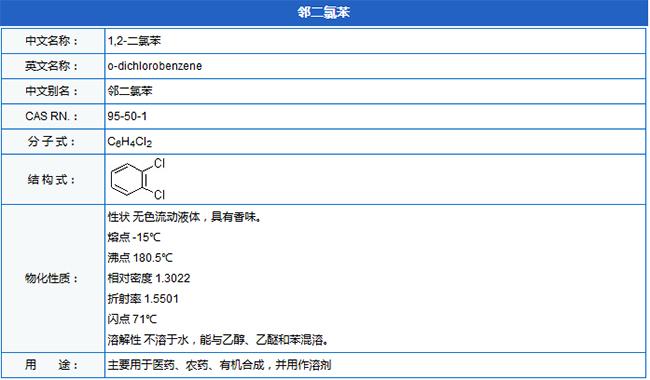Click the flash point line 闪点 71℃
650x380 pixels.
132,319
